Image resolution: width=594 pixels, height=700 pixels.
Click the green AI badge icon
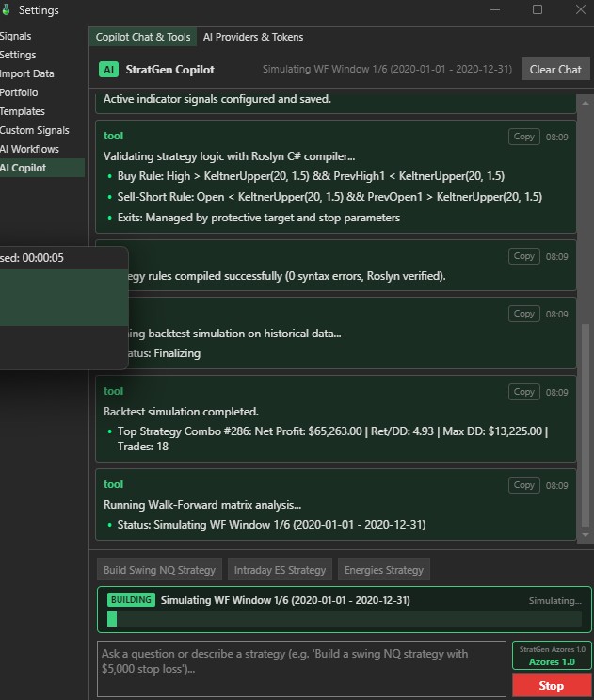click(x=108, y=70)
